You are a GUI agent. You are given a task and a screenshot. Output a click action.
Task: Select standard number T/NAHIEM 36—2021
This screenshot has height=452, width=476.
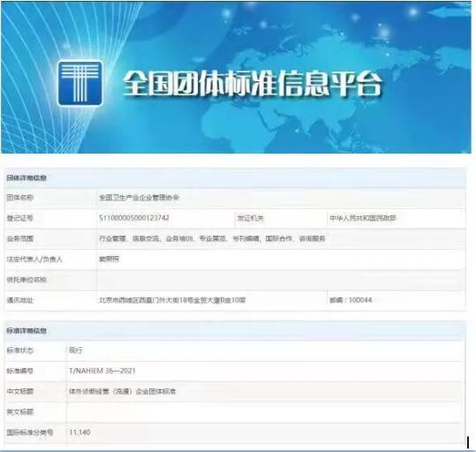pyautogui.click(x=102, y=371)
